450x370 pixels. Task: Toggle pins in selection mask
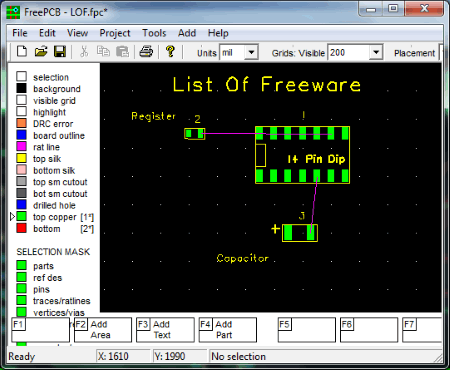22,289
